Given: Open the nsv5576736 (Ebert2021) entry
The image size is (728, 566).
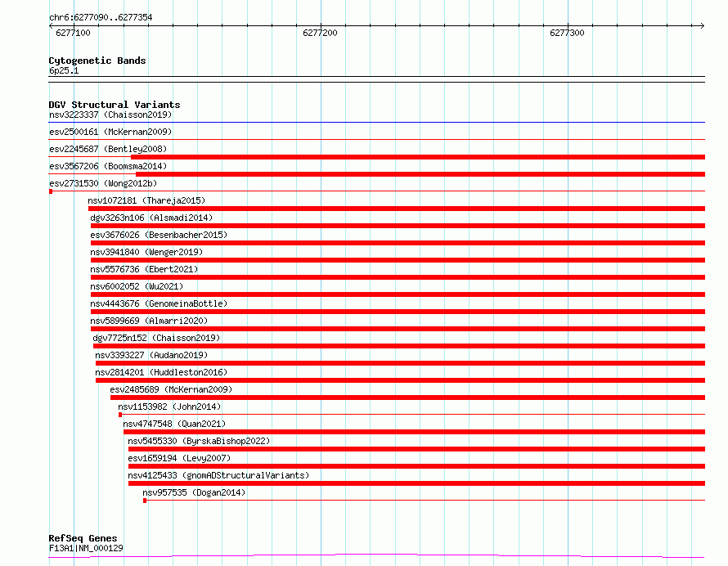Looking at the screenshot, I should [x=144, y=269].
